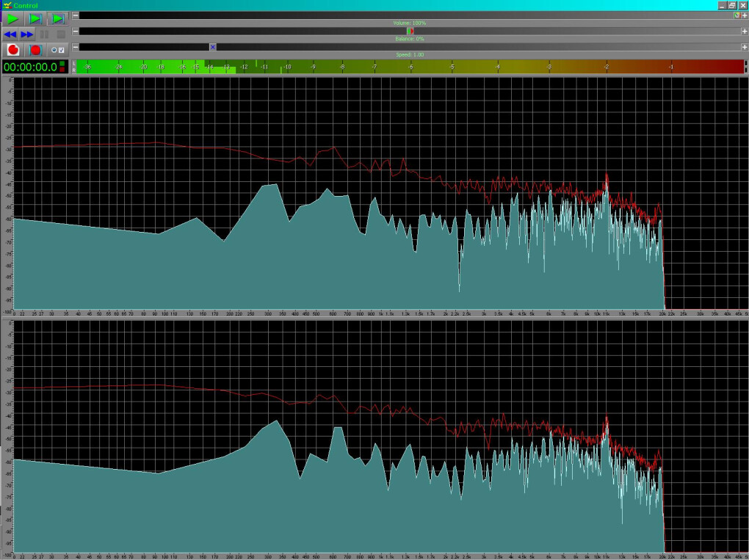Click the green indicator next to time display
The height and width of the screenshot is (560, 749).
[62, 64]
